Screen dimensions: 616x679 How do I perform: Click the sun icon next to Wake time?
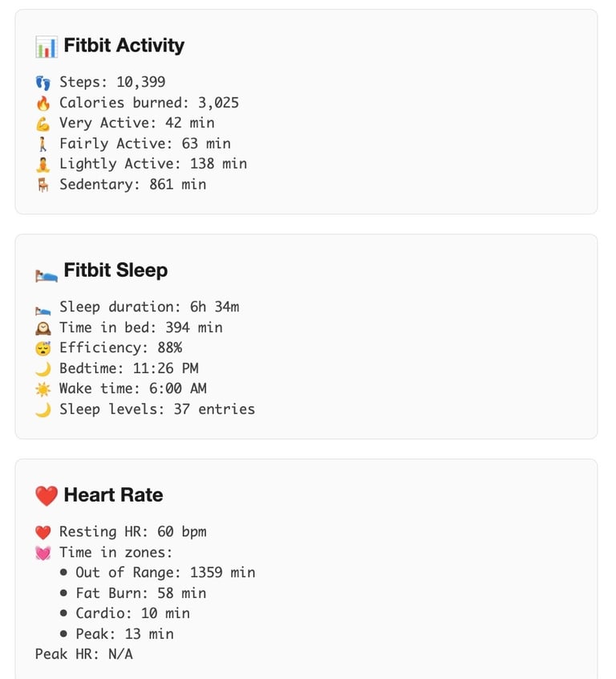click(43, 389)
